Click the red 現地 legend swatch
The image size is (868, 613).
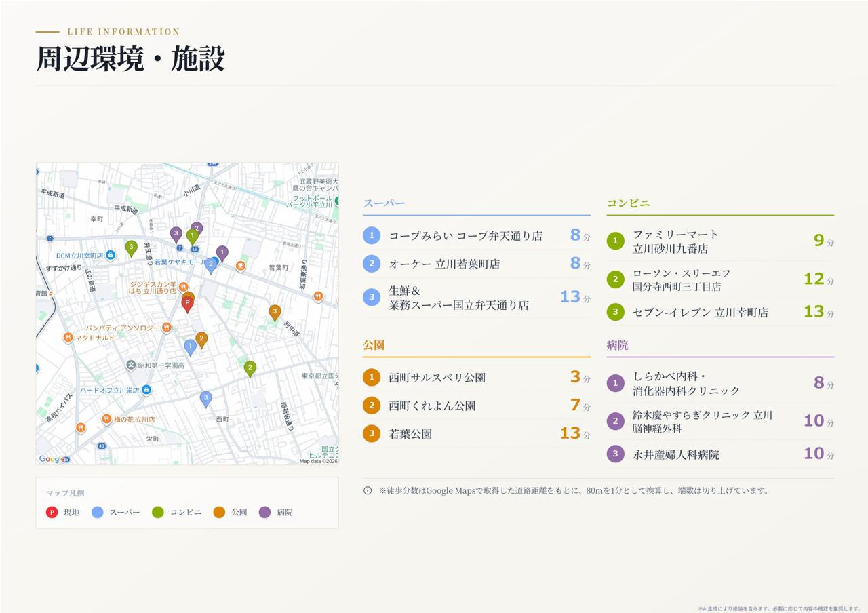[x=52, y=512]
